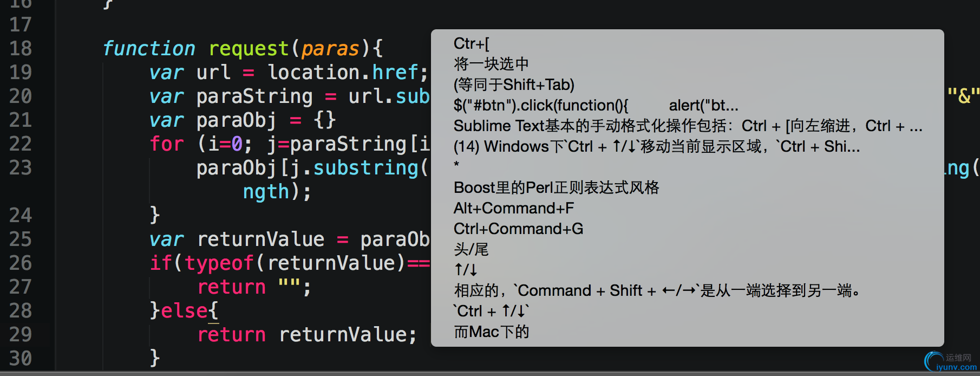Select the '而Mac下的' entry at popup bottom

(687, 332)
